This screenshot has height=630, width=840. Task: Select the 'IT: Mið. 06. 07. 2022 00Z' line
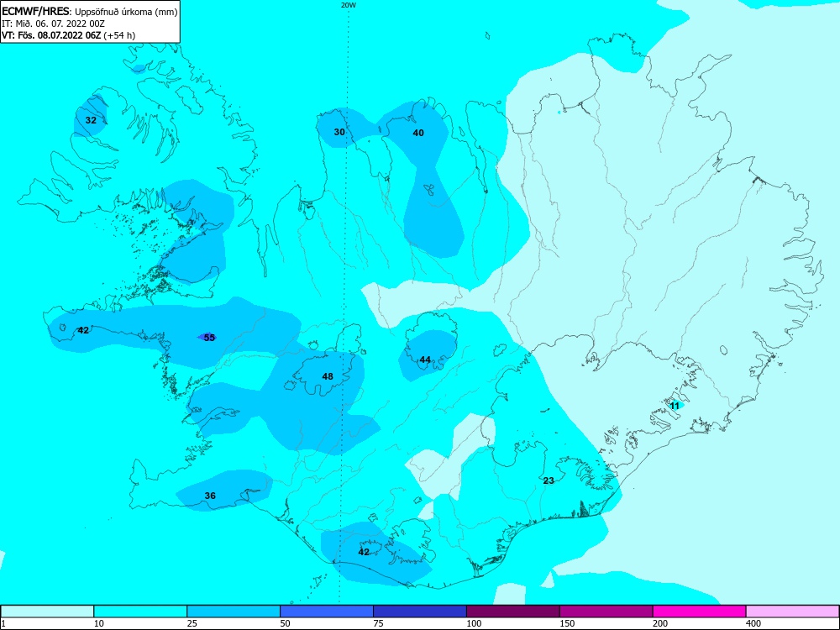coord(53,24)
